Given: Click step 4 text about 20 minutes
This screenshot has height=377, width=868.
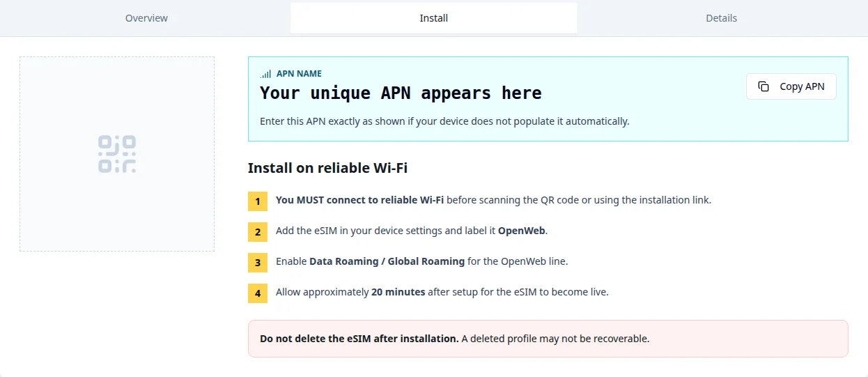Looking at the screenshot, I should (x=442, y=292).
